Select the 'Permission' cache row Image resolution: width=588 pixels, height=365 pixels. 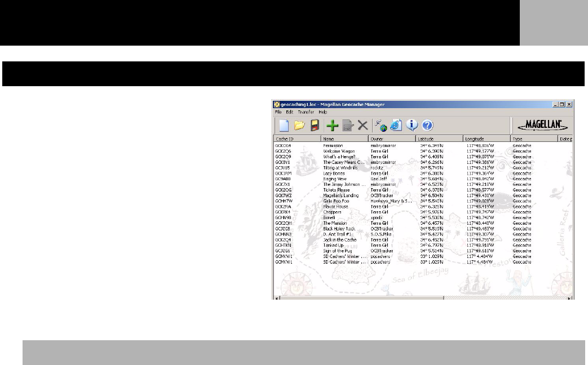[x=423, y=146]
